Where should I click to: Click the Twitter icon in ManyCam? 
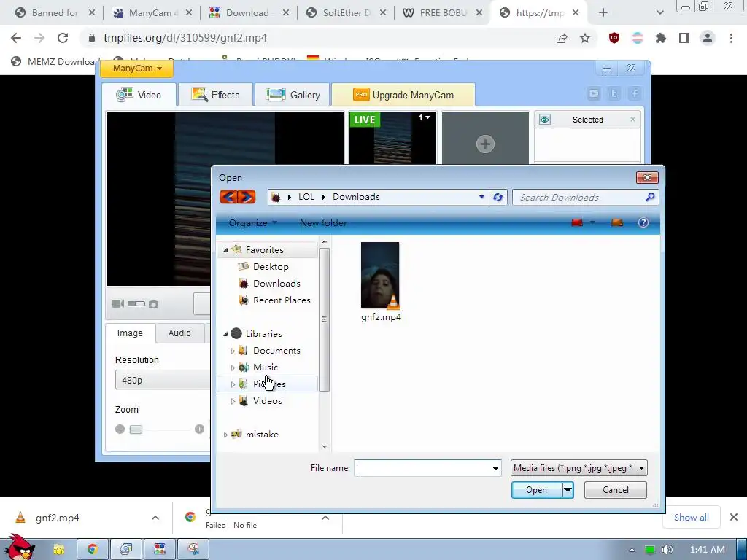(x=614, y=94)
